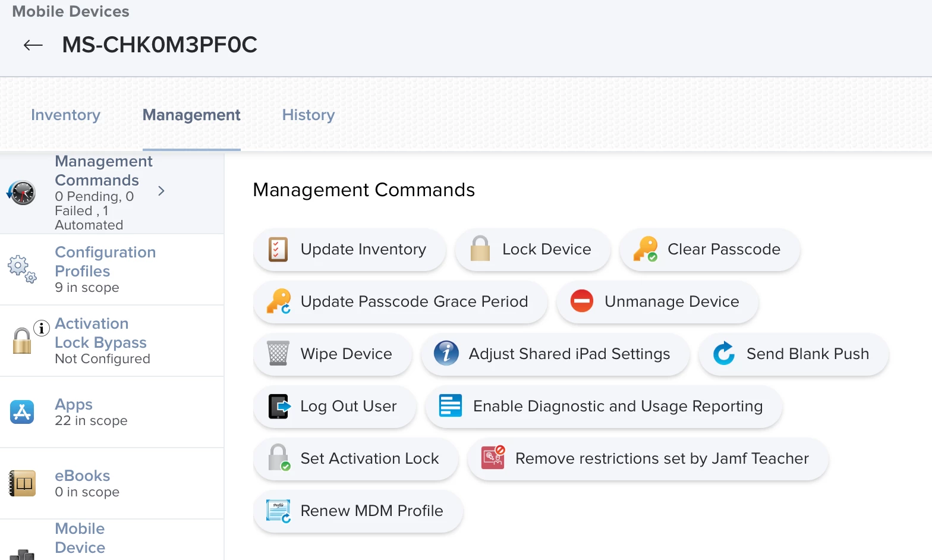Switch to the Inventory tab
Image resolution: width=932 pixels, height=560 pixels.
(x=66, y=115)
